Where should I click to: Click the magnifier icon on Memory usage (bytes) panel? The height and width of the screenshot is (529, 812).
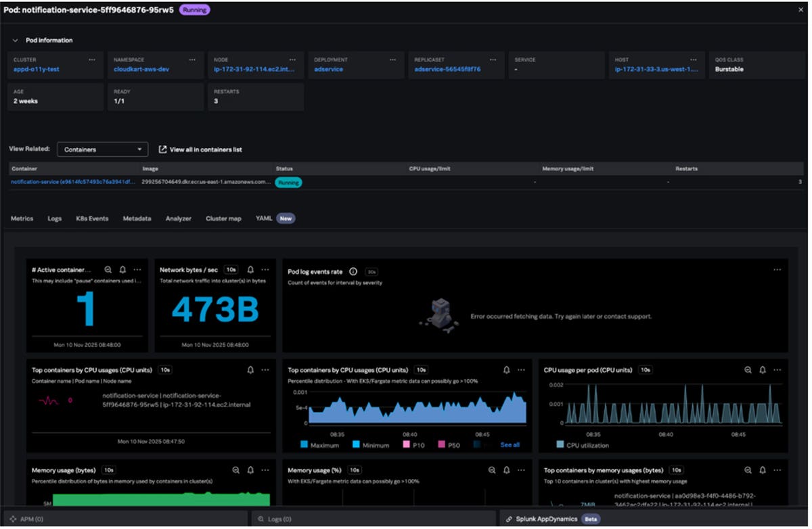point(235,469)
